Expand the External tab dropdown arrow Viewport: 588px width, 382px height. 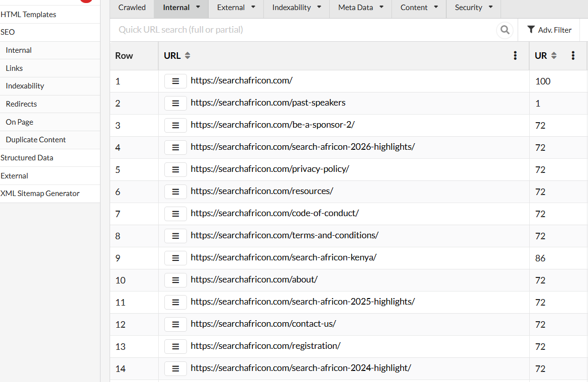coord(253,7)
